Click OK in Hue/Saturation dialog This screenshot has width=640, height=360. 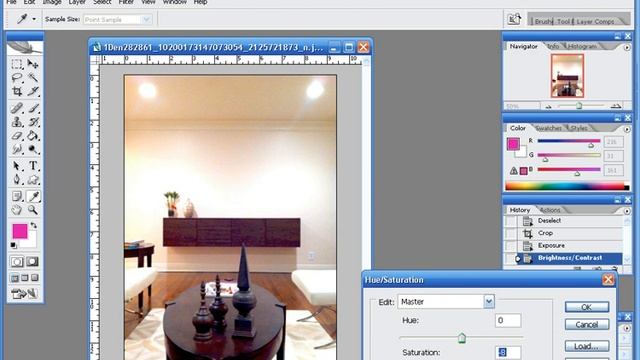click(587, 307)
